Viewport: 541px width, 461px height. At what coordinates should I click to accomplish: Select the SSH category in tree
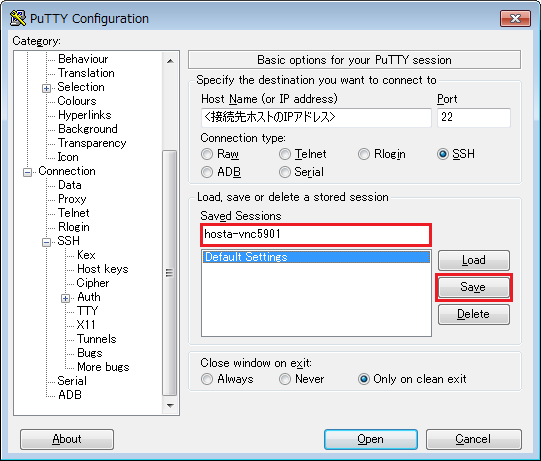[x=68, y=241]
